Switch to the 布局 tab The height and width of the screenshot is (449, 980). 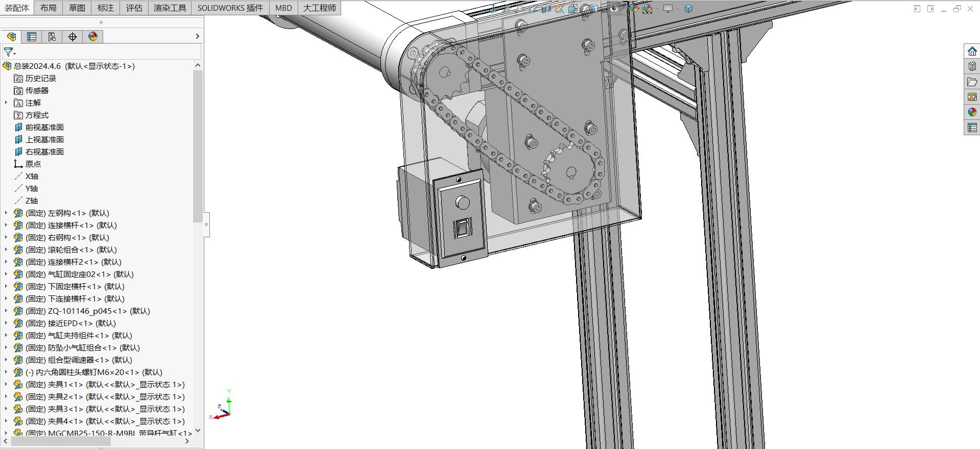49,8
